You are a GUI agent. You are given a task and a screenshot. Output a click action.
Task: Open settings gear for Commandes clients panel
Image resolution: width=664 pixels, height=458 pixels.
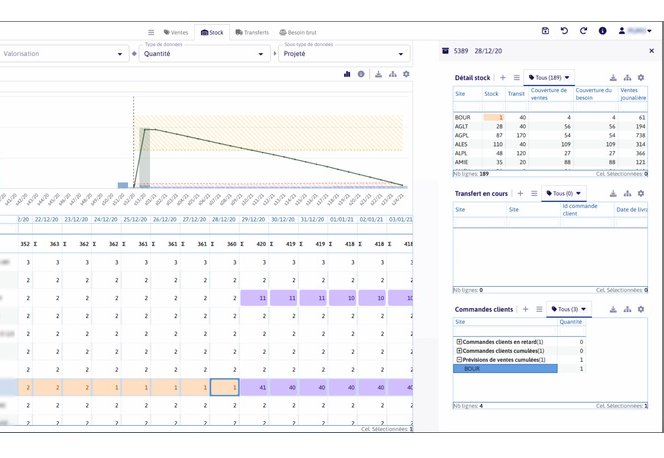click(640, 309)
